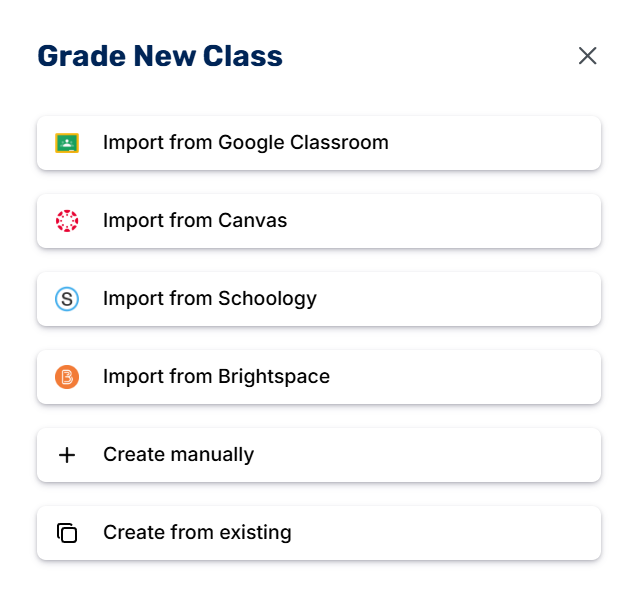Close the Grade New Class dialog

coord(587,56)
